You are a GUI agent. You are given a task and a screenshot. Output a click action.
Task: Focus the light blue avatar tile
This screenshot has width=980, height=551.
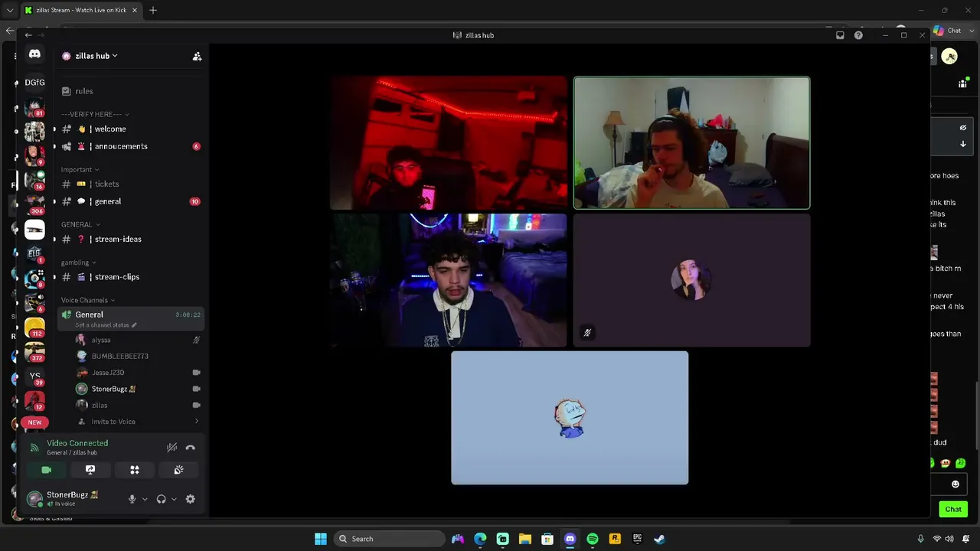click(570, 418)
